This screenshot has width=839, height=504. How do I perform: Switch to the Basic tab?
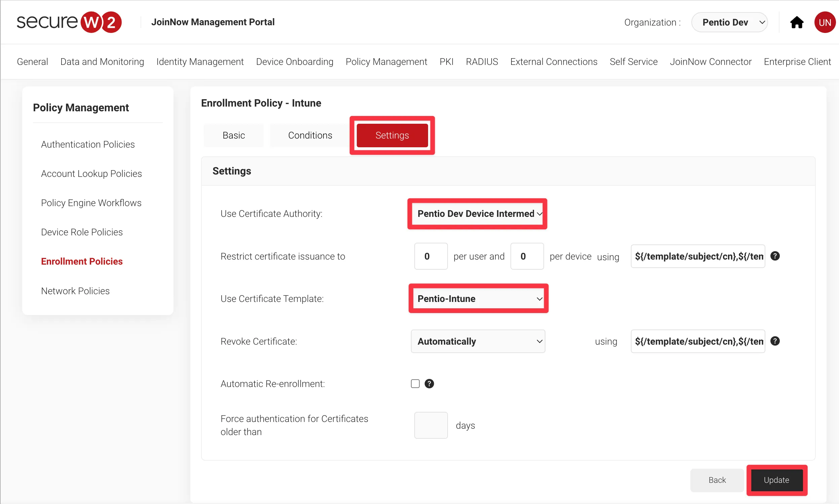[x=234, y=135]
